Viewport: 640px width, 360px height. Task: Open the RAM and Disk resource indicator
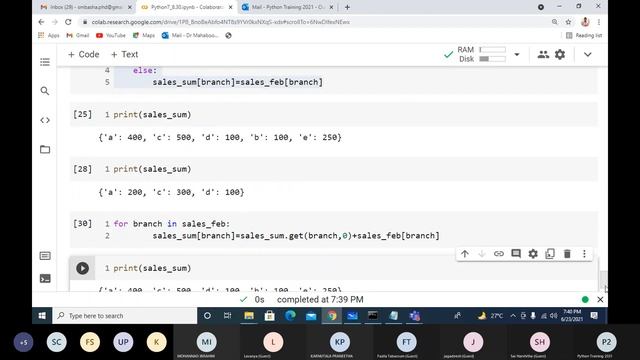coord(482,54)
